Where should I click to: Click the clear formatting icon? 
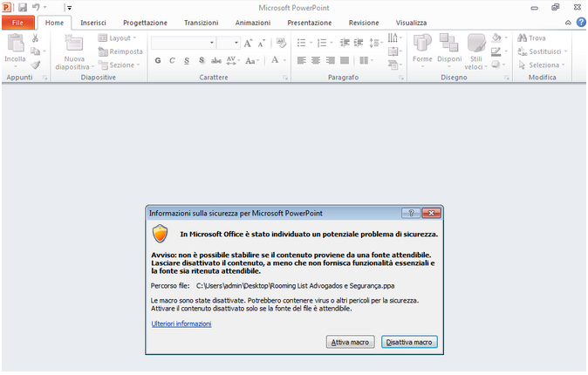pos(281,43)
